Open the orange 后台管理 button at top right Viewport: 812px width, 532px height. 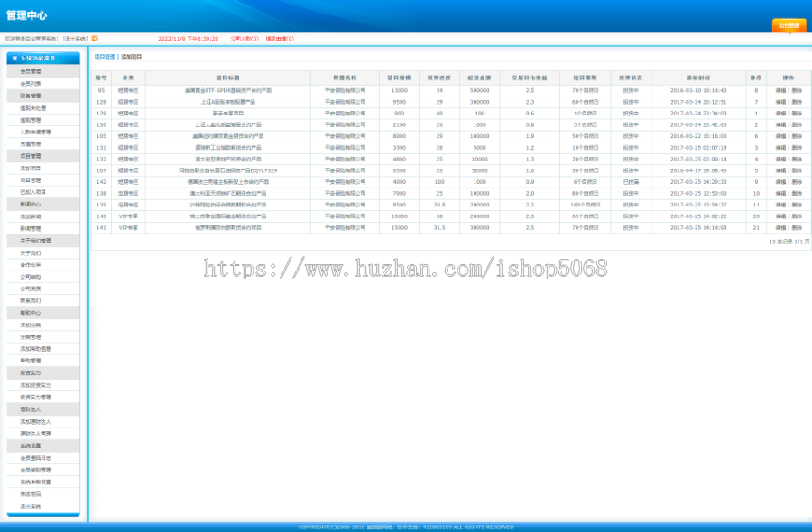789,25
